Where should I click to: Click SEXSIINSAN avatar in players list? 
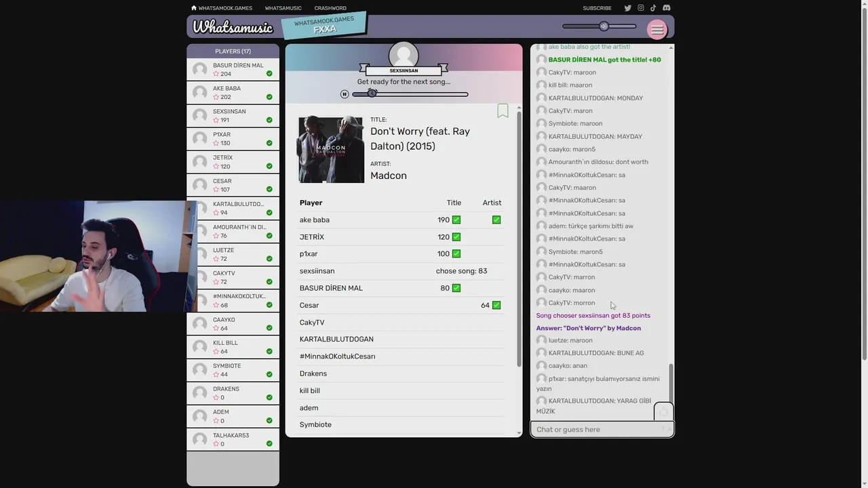pyautogui.click(x=199, y=115)
